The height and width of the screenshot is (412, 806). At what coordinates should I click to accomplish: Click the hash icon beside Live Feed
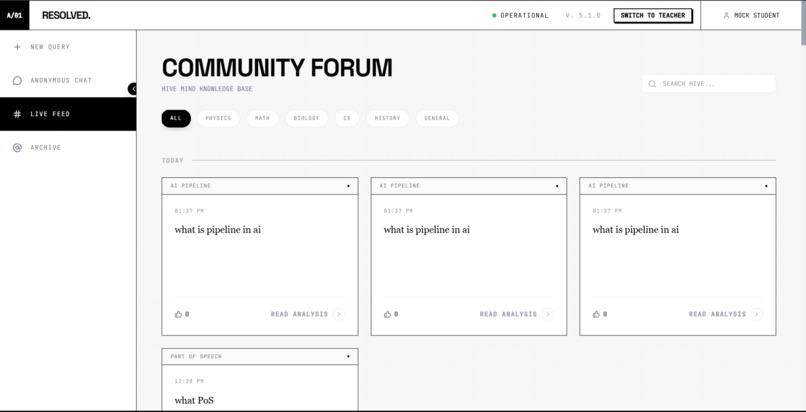[x=17, y=114]
